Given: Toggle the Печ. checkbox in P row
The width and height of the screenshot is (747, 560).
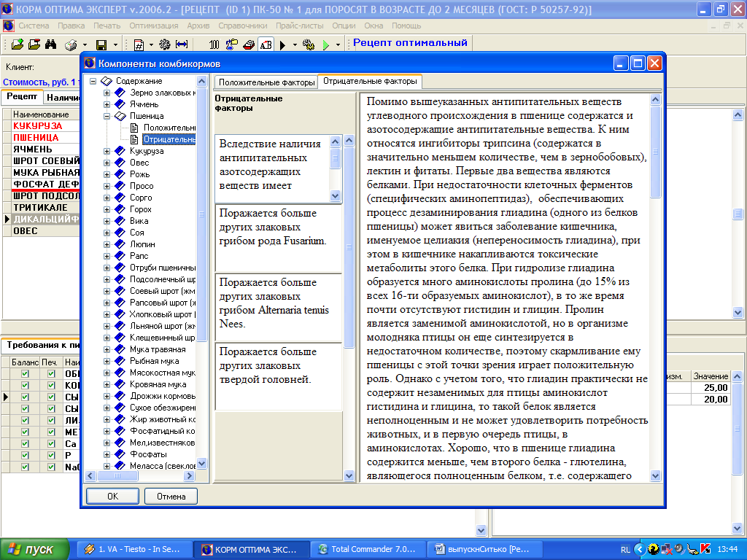Looking at the screenshot, I should [x=51, y=455].
